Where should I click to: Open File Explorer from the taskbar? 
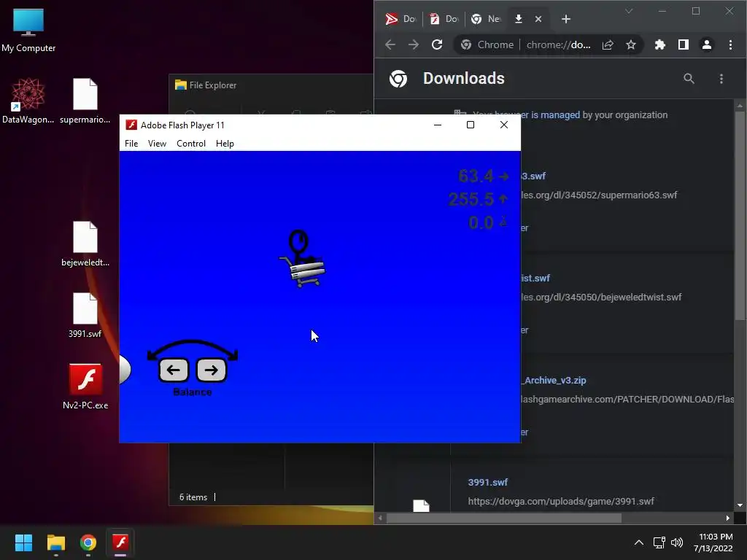coord(55,542)
